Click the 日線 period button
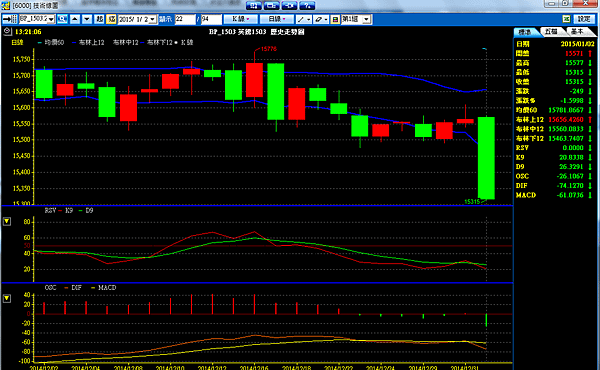Image resolution: width=600 pixels, height=370 pixels. coord(277,19)
